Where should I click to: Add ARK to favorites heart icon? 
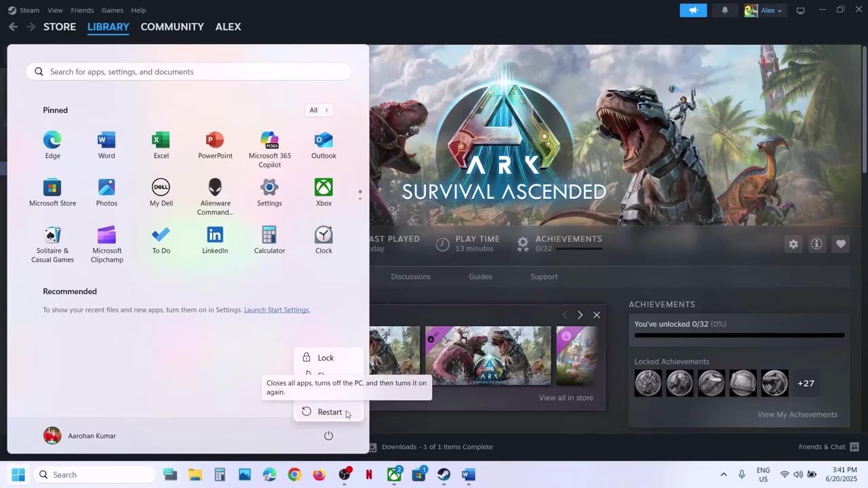coord(841,244)
